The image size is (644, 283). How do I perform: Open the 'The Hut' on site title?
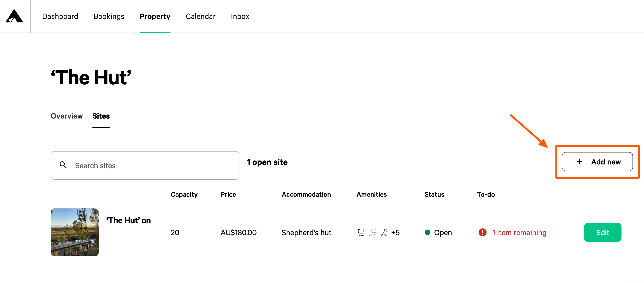click(x=128, y=220)
